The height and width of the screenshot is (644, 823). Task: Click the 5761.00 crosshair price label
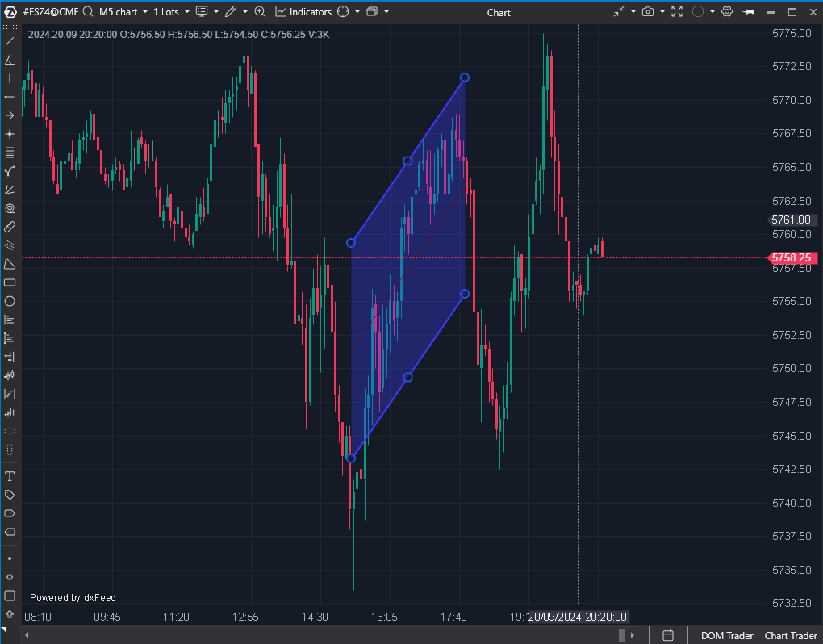792,220
